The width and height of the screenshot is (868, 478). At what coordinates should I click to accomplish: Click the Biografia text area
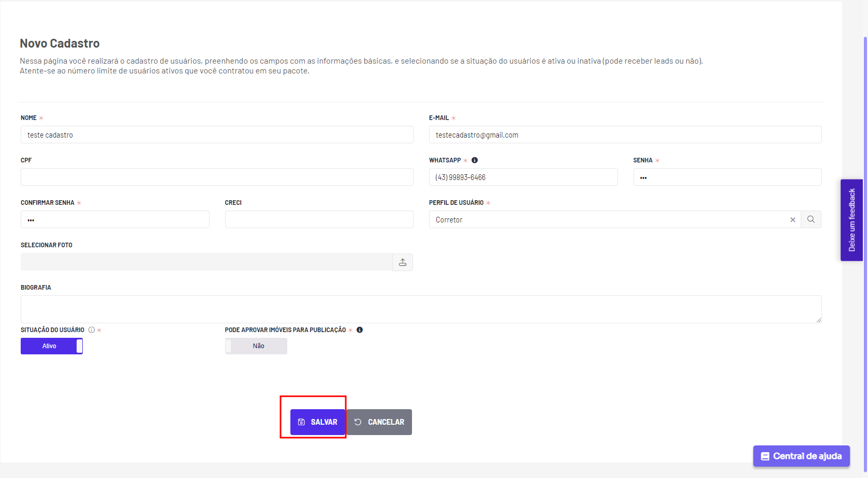tap(421, 309)
